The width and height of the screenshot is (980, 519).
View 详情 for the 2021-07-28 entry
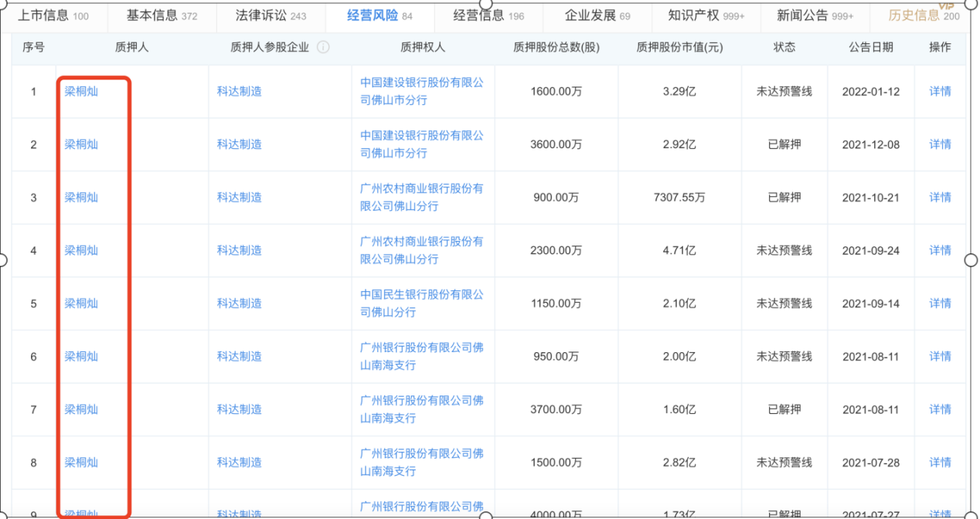940,463
